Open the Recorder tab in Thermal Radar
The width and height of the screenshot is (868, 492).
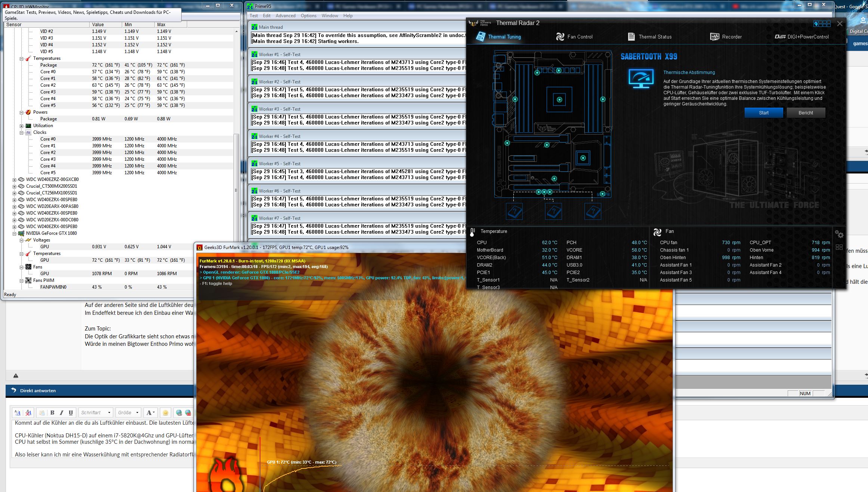[x=726, y=37]
